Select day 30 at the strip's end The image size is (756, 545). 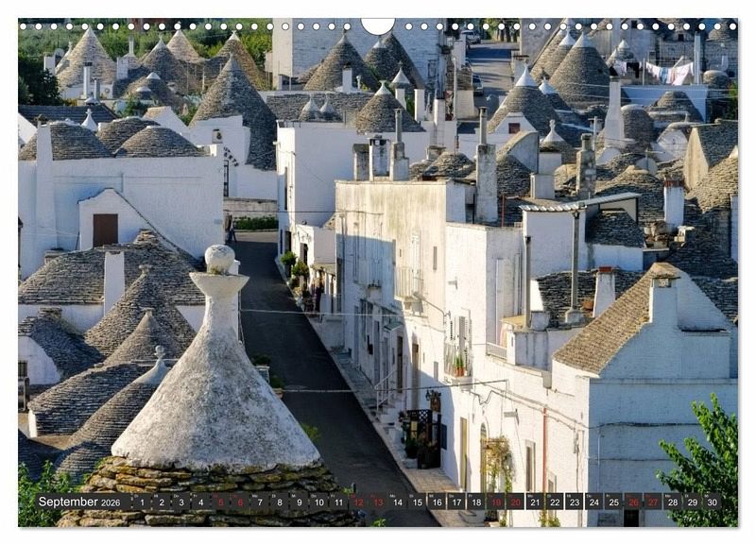click(x=713, y=502)
